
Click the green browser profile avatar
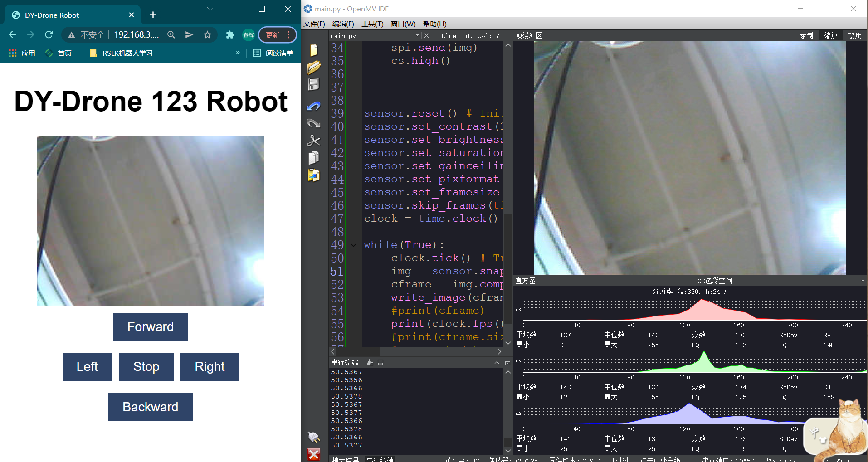tap(249, 35)
